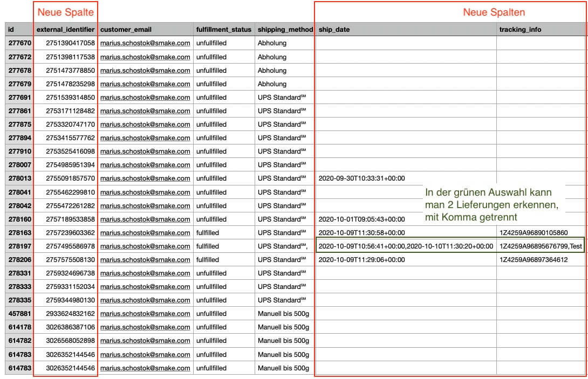Select the customer_email column header
Screen dimensions: 588x379
point(146,30)
